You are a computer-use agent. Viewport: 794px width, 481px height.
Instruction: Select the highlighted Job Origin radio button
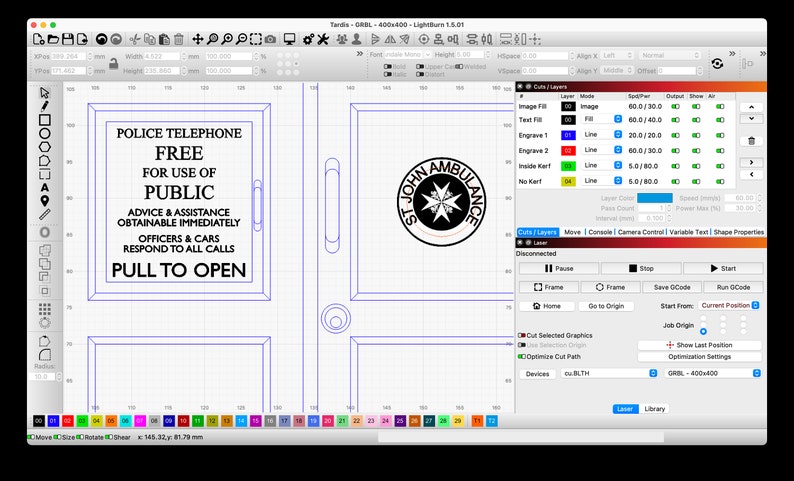[703, 332]
